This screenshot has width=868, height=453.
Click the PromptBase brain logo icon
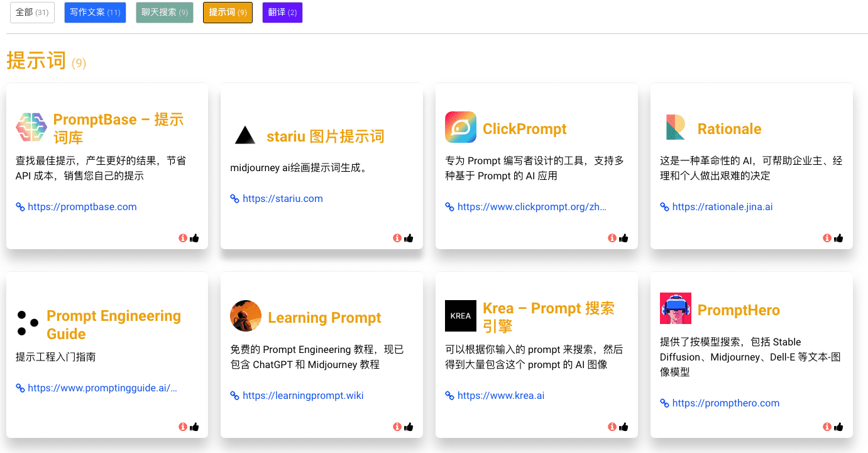click(31, 128)
